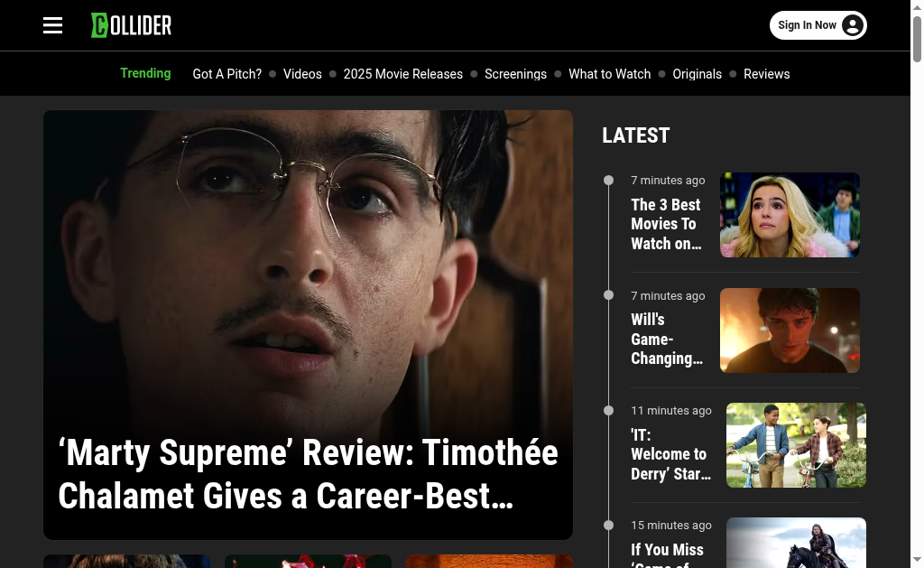Click the Marty Supreme featured image
This screenshot has height=568, width=924.
[x=308, y=265]
